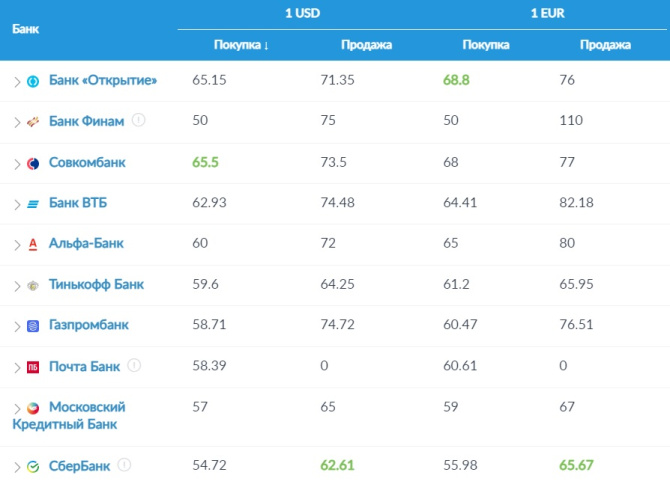This screenshot has height=487, width=670.
Task: Expand the Московский Кредитный Банк row
Action: tap(16, 408)
